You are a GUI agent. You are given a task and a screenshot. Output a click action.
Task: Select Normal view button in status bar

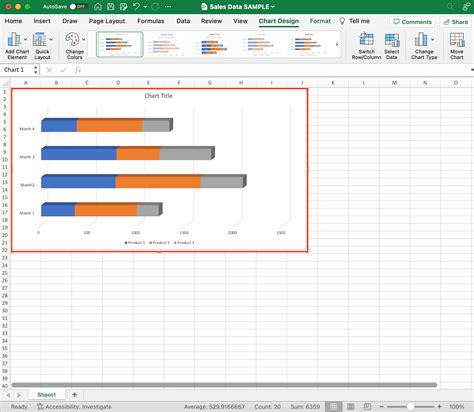pyautogui.click(x=333, y=407)
